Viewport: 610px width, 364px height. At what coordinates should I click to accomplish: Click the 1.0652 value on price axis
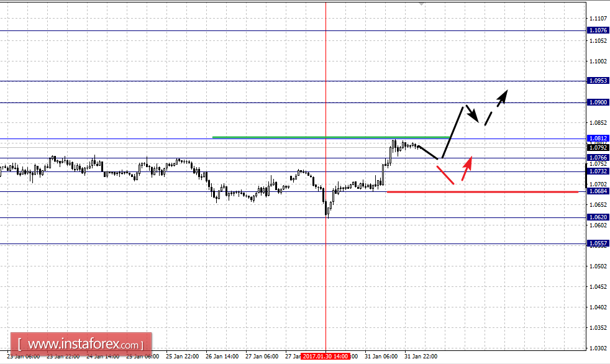click(x=598, y=205)
